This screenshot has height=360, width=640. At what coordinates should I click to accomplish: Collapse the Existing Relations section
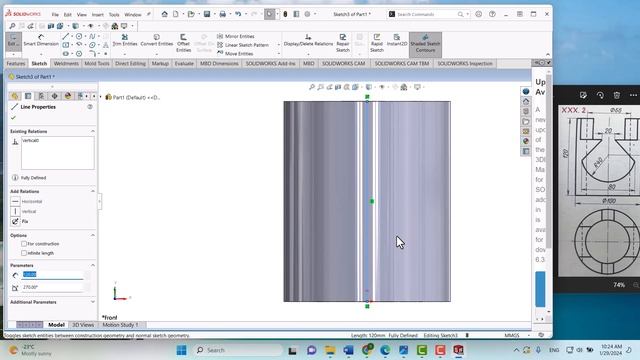click(x=93, y=131)
